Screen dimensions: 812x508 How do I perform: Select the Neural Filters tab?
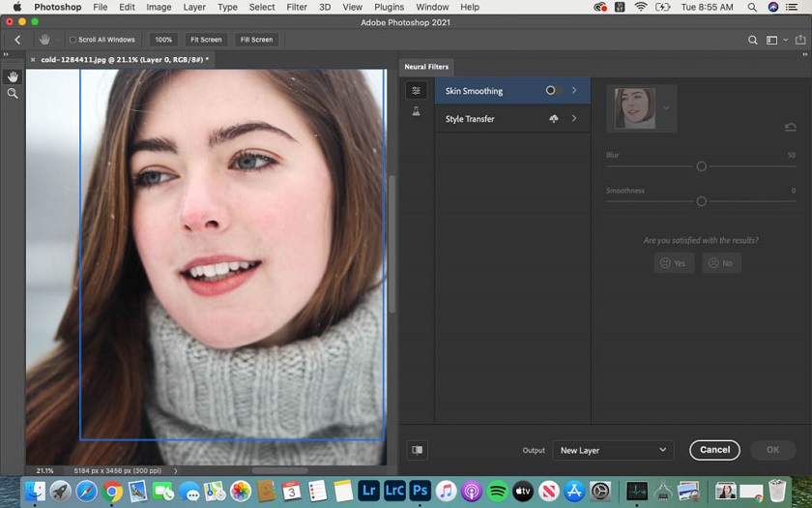pos(426,67)
